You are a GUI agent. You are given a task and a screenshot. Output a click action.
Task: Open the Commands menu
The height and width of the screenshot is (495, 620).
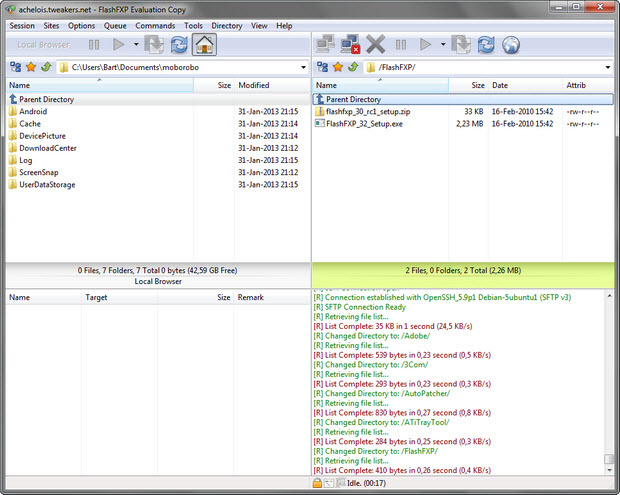coord(155,26)
